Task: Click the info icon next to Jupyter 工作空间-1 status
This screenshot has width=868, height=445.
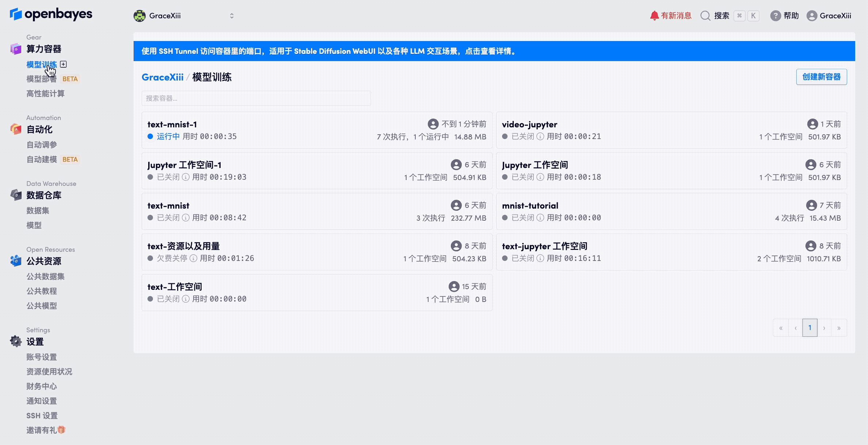Action: (x=186, y=177)
